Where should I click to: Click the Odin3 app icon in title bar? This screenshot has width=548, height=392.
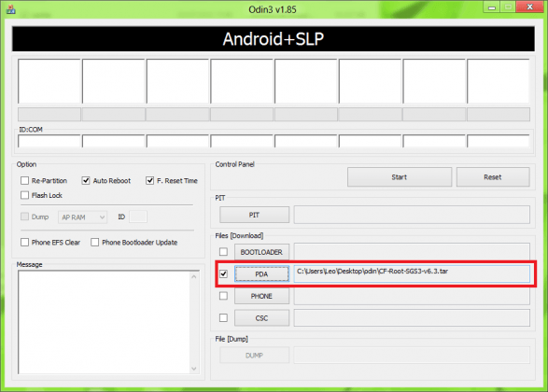click(x=11, y=9)
